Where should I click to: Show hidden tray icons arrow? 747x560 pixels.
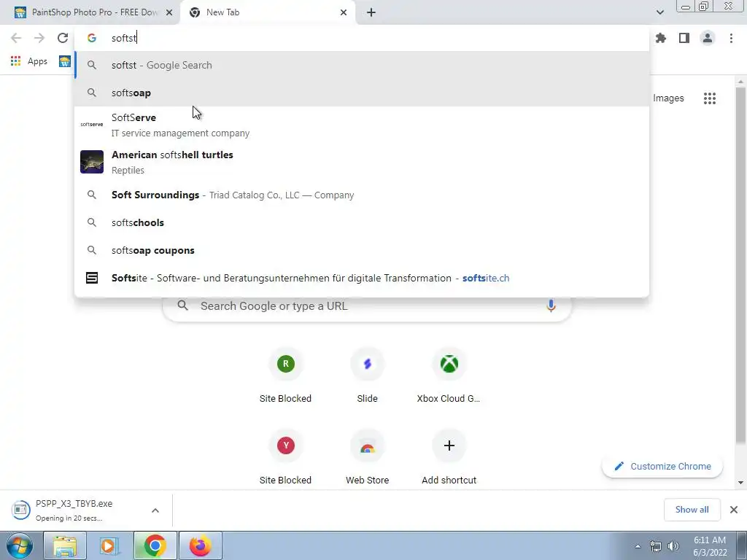pyautogui.click(x=638, y=546)
